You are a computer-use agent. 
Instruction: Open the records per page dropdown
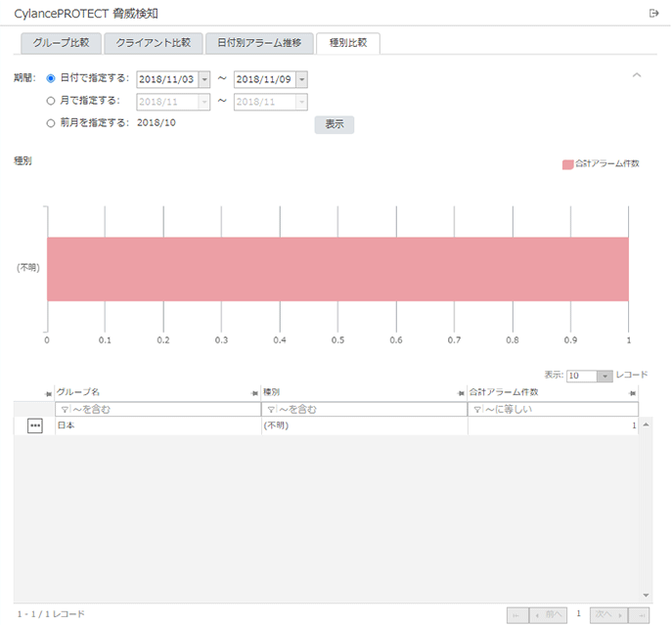pos(605,376)
